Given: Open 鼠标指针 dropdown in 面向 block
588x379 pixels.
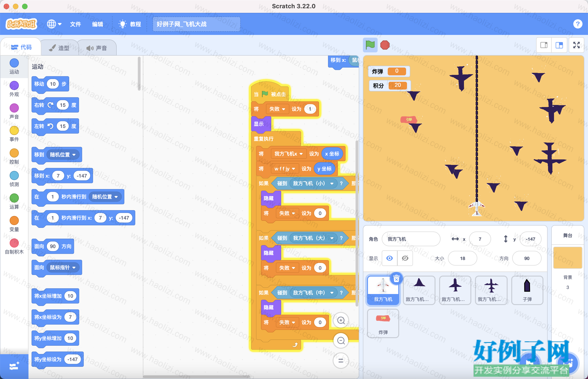Looking at the screenshot, I should (63, 267).
